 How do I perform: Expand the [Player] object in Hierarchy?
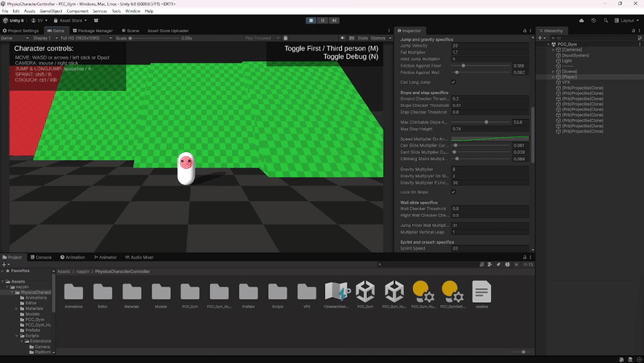(x=553, y=76)
